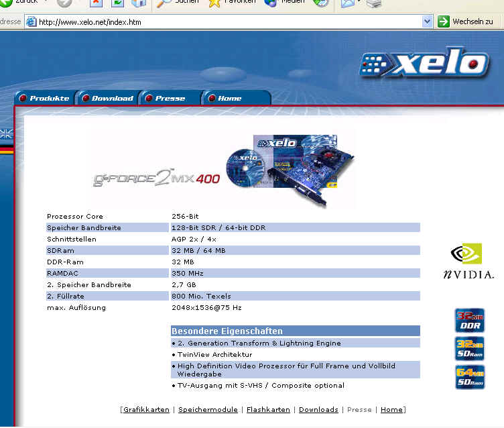Click the NVIDIA logo
The height and width of the screenshot is (428, 504).
(x=468, y=261)
